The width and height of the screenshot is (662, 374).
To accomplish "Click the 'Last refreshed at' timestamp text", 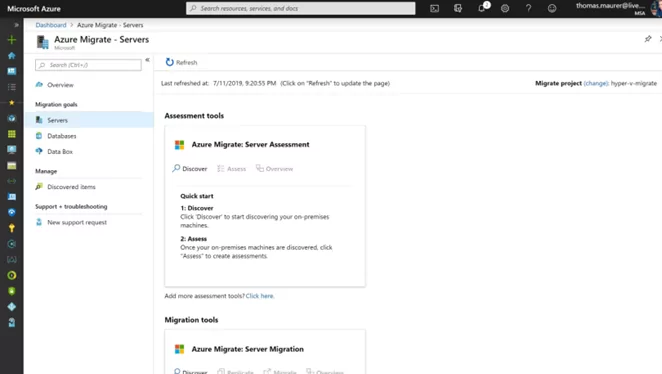I will click(x=218, y=83).
